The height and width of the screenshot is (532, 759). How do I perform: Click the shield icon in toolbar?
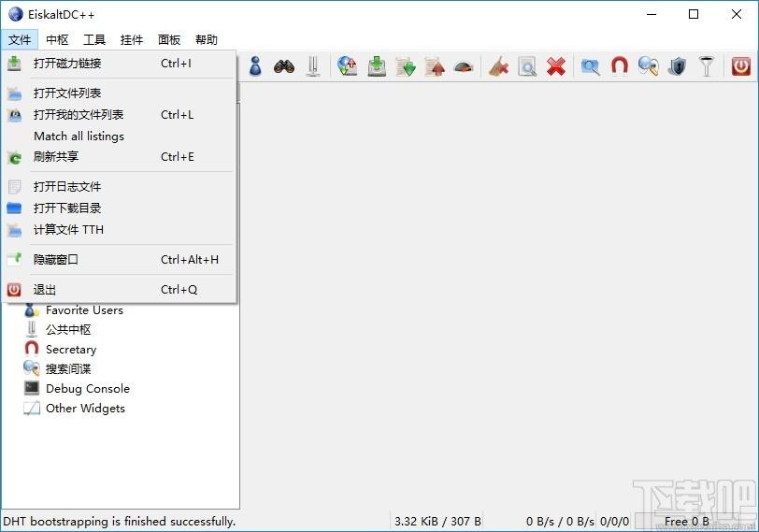(x=677, y=66)
